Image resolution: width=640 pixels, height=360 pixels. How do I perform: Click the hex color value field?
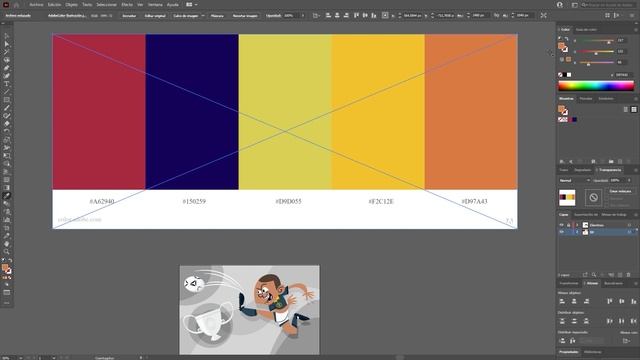point(623,75)
